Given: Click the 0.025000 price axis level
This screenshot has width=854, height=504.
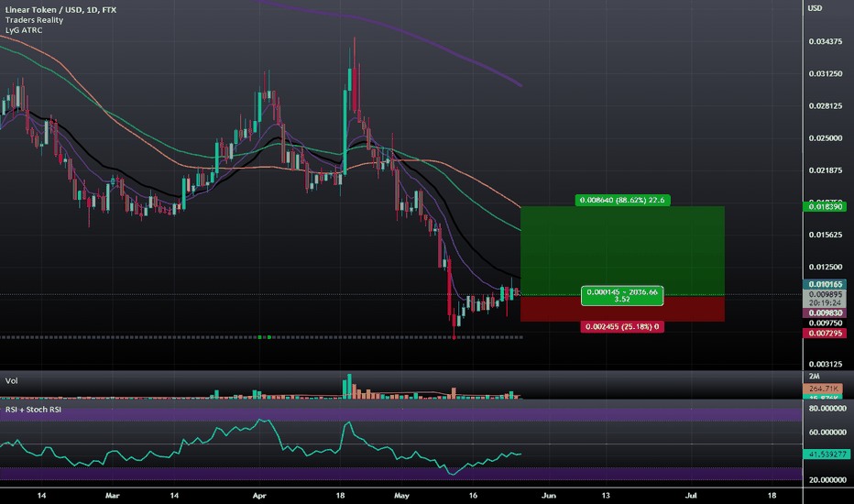Looking at the screenshot, I should pos(825,138).
